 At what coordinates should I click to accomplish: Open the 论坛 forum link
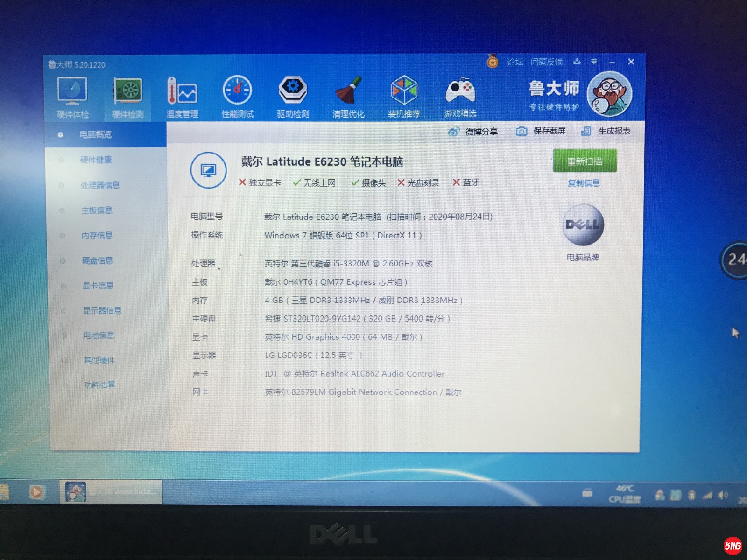click(x=515, y=62)
